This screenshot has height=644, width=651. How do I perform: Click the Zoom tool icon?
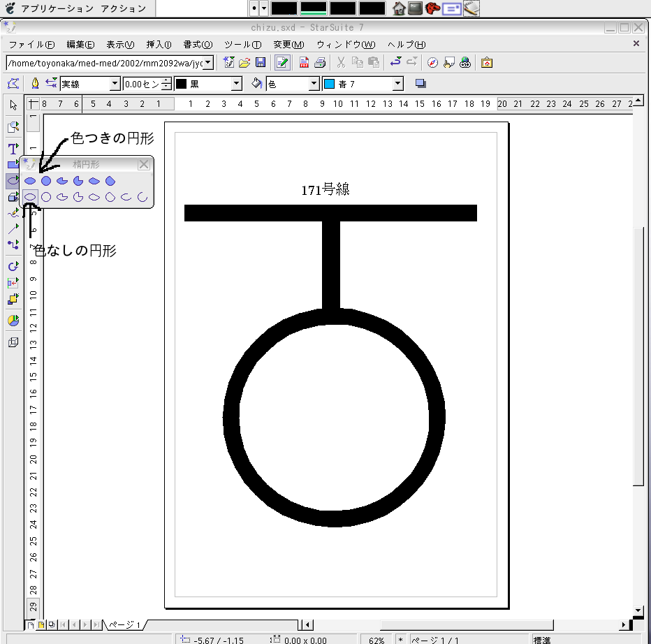[x=13, y=127]
